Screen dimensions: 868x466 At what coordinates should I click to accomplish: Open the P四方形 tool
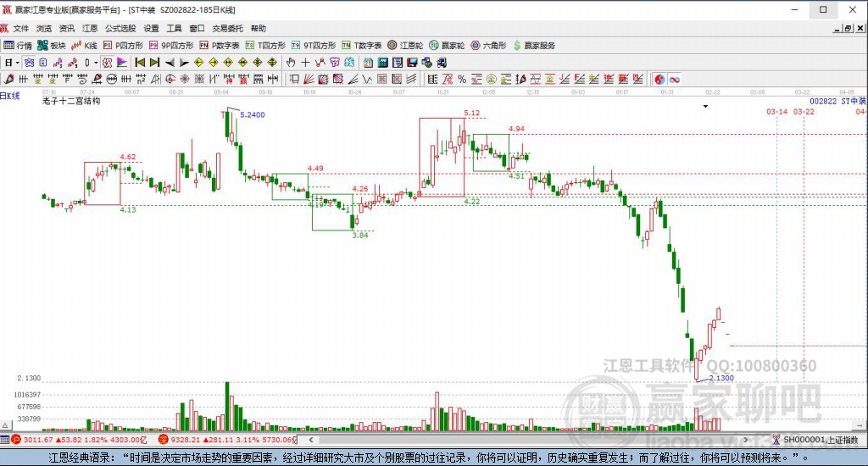[123, 46]
